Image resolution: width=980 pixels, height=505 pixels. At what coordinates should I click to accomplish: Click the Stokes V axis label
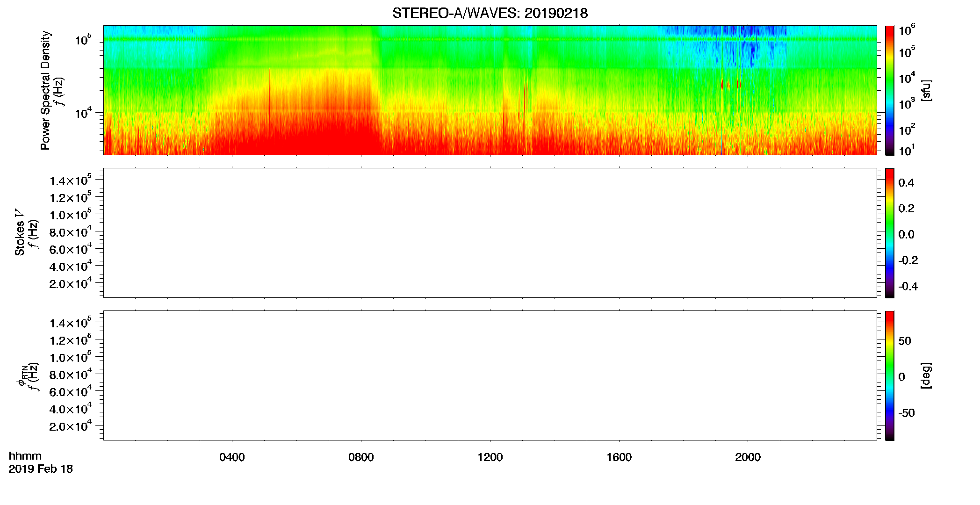20,232
